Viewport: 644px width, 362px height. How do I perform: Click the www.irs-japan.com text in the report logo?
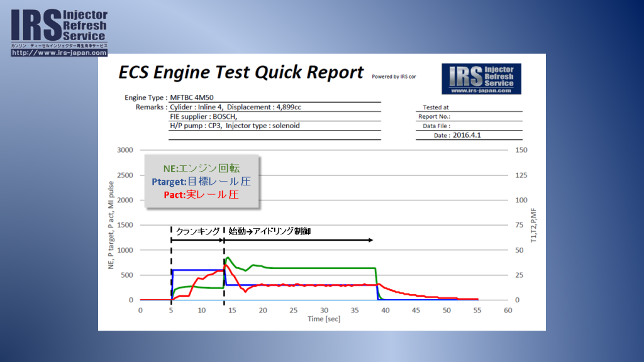480,90
